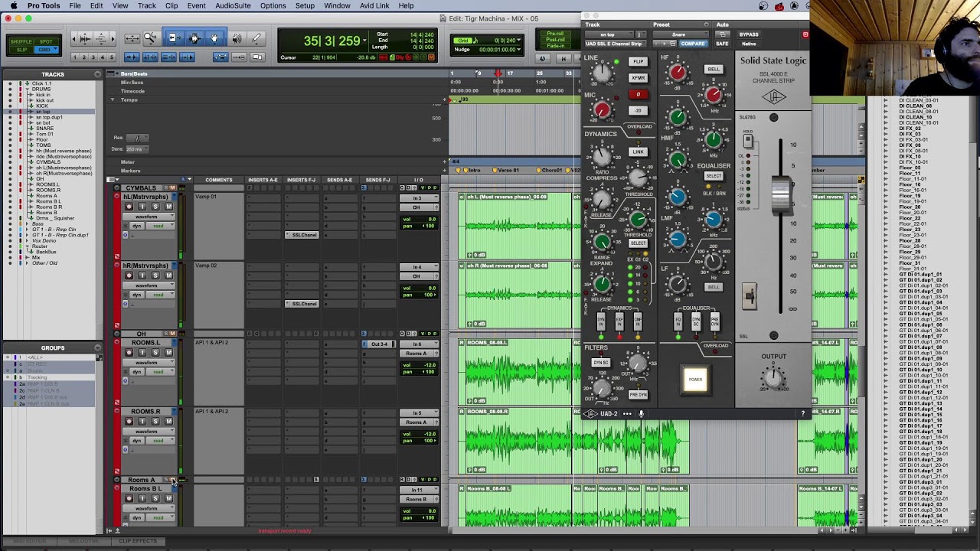980x551 pixels.
Task: Click the COMPARE button in plug-in header
Action: tap(693, 44)
